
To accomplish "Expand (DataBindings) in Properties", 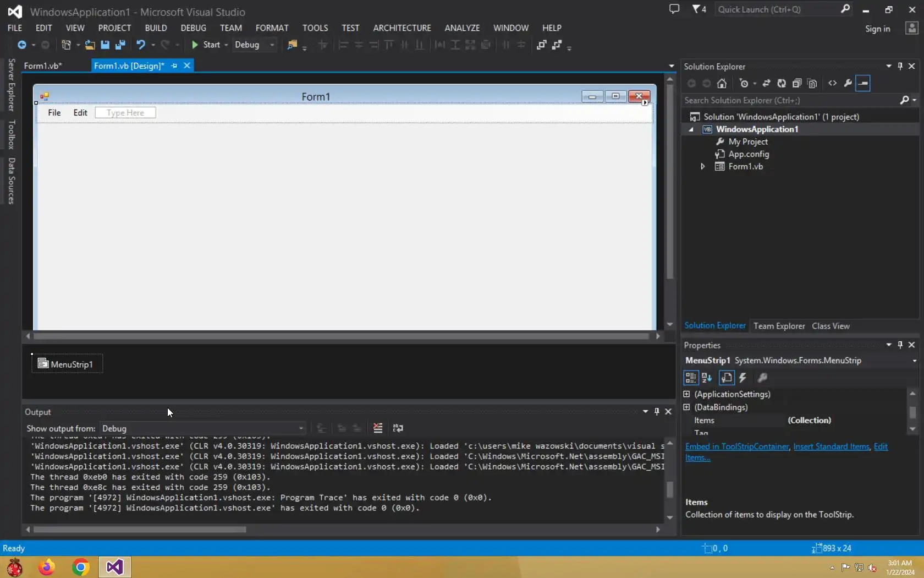I will point(686,407).
